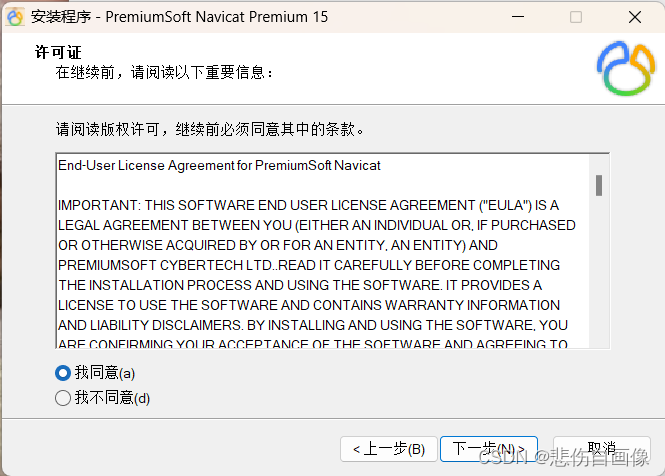This screenshot has width=665, height=476.
Task: Click the colorful Navicat logo in header
Action: coord(626,68)
